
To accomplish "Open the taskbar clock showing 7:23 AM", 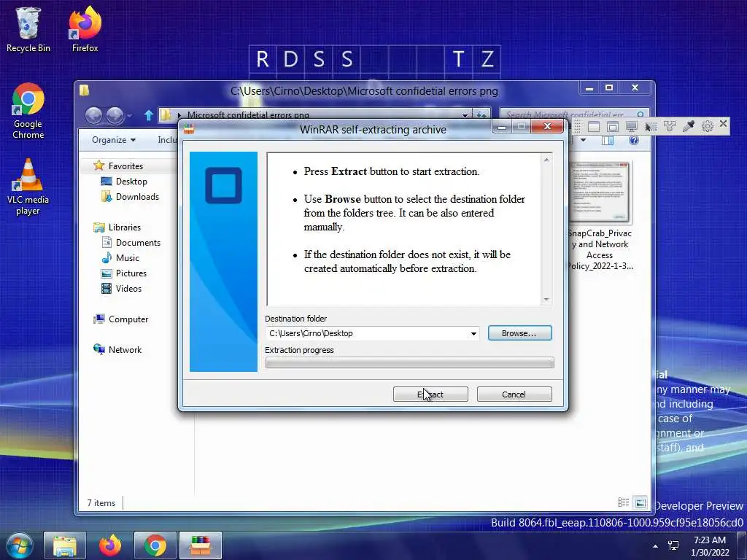I will coord(710,546).
